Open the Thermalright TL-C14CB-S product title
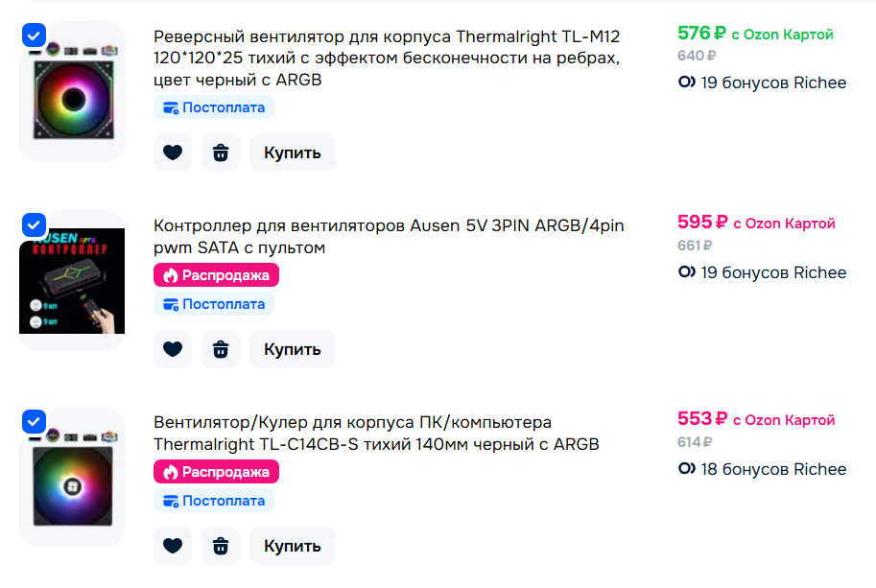Screen dimensions: 876x588 tap(376, 434)
